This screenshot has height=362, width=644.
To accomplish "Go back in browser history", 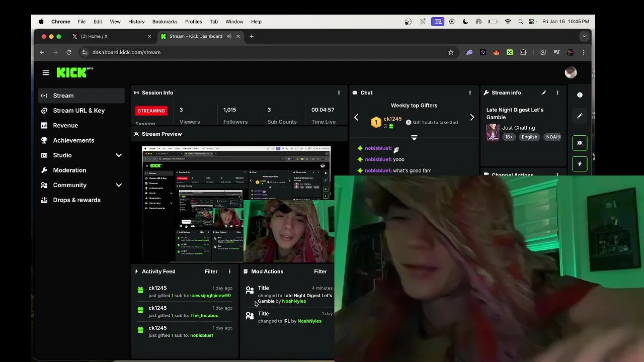I will tap(42, 52).
